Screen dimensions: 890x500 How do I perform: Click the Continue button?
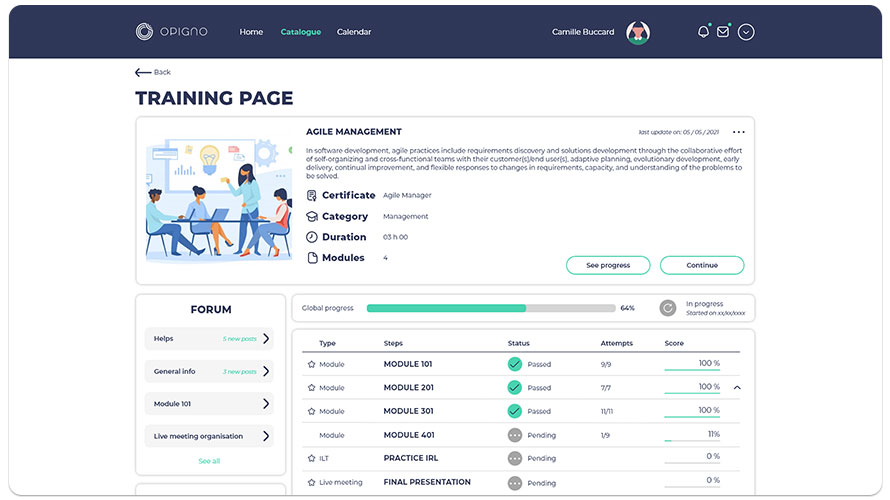702,265
